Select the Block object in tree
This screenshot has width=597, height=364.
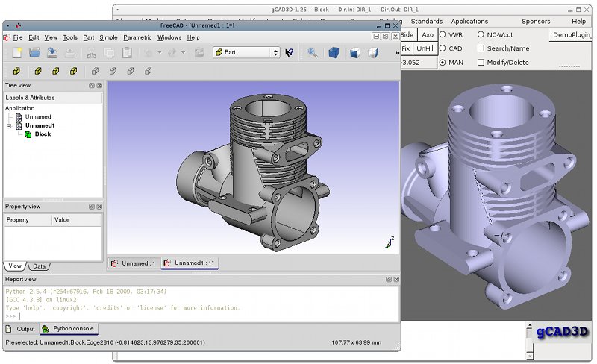pos(43,134)
